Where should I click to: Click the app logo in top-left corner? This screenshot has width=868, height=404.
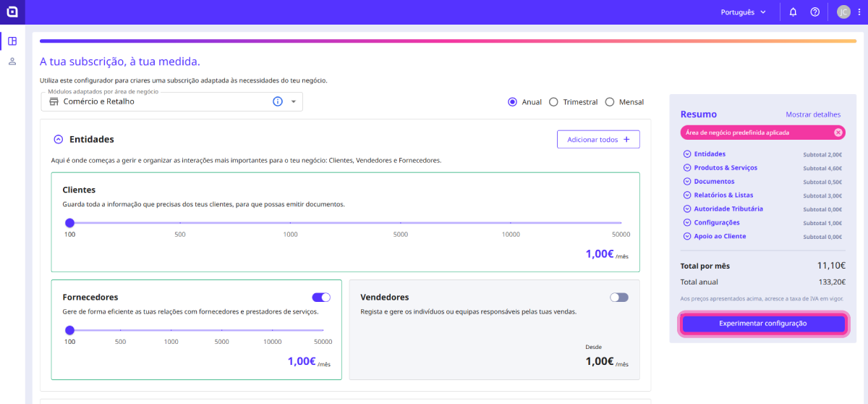point(12,12)
